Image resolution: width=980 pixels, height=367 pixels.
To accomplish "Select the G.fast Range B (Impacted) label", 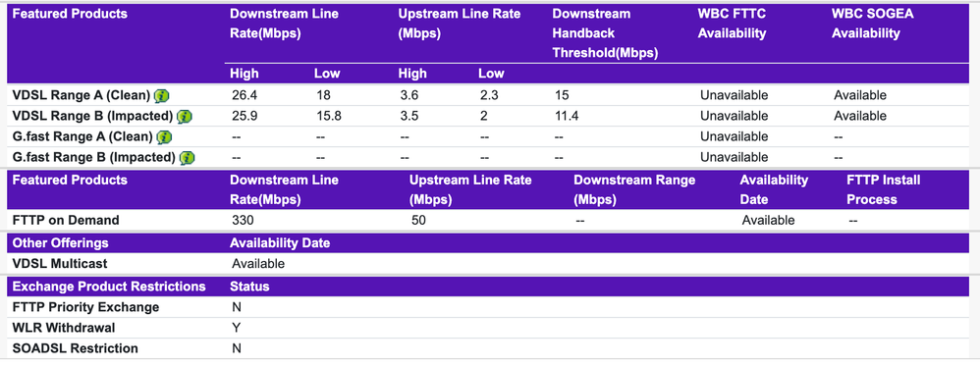I will pyautogui.click(x=93, y=157).
